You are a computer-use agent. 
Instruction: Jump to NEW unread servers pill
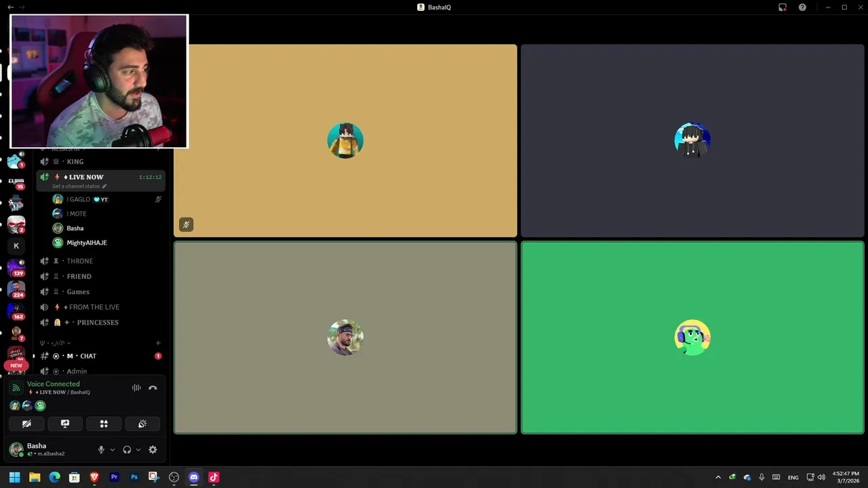[16, 365]
